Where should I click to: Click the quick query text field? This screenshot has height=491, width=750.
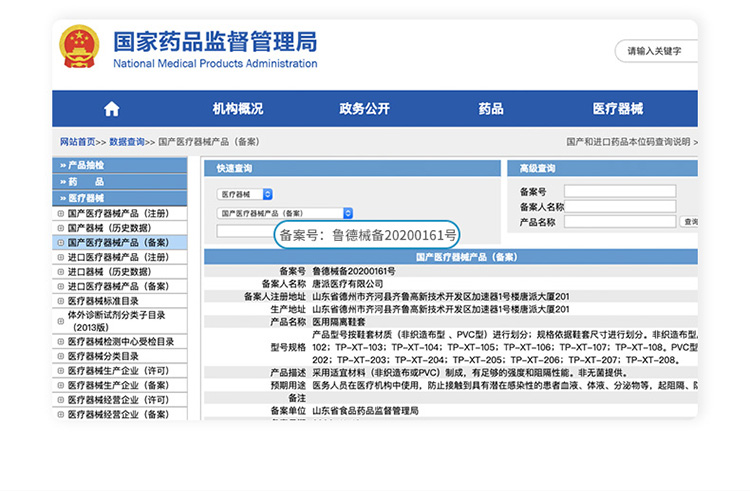(245, 231)
